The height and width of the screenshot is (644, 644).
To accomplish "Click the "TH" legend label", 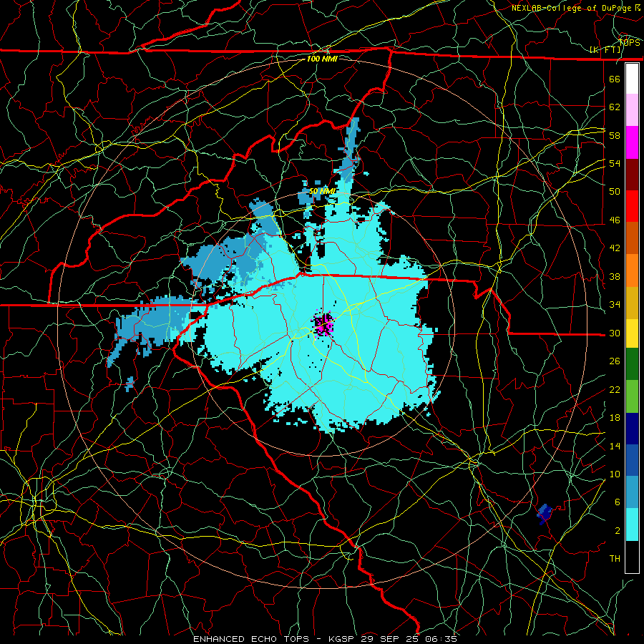I will pyautogui.click(x=615, y=559).
